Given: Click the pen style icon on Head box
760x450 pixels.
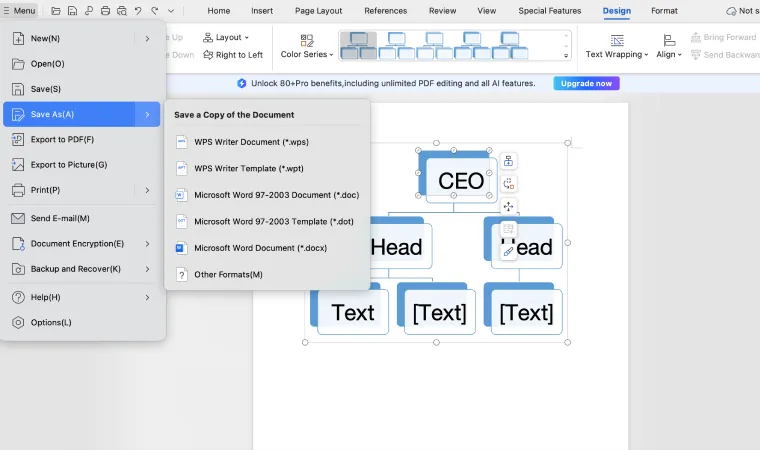Looking at the screenshot, I should [508, 252].
